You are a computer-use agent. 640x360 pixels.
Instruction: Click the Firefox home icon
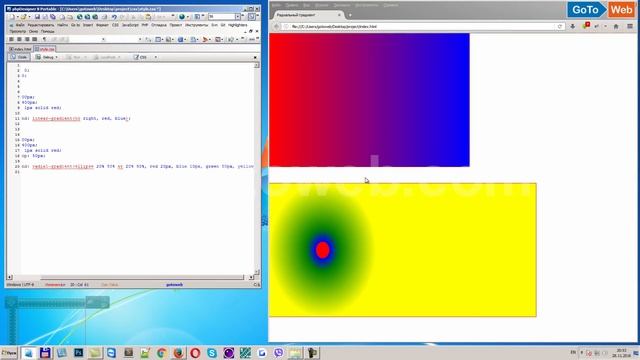click(616, 26)
